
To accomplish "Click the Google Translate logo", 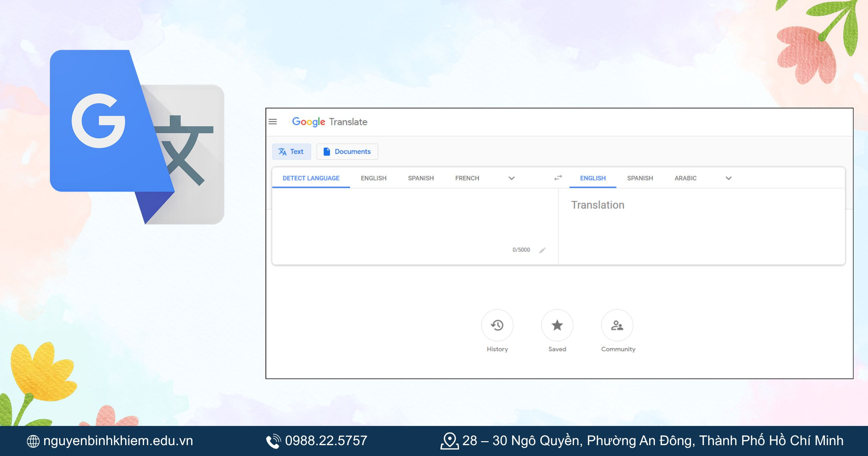I will pyautogui.click(x=329, y=122).
